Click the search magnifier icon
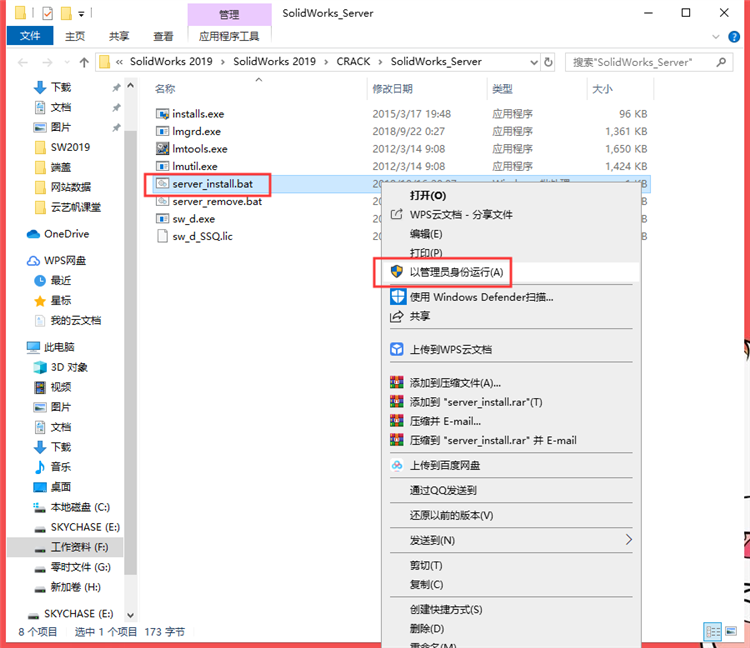The height and width of the screenshot is (648, 750). pos(721,62)
